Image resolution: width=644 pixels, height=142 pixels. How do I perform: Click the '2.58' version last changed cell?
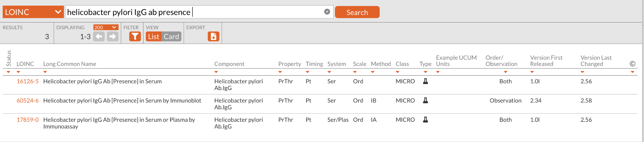point(586,100)
